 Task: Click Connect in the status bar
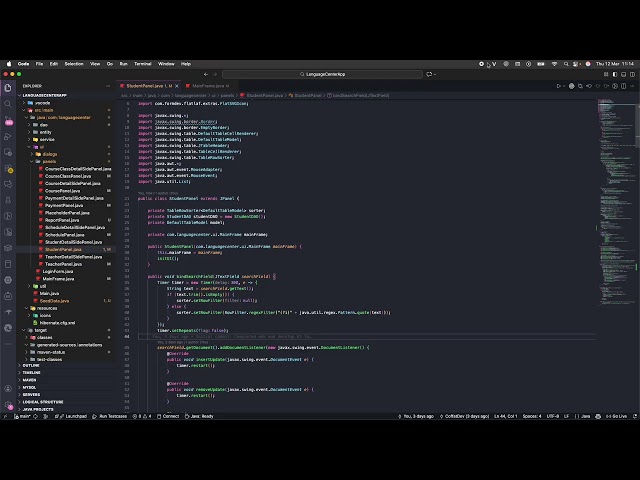168,416
